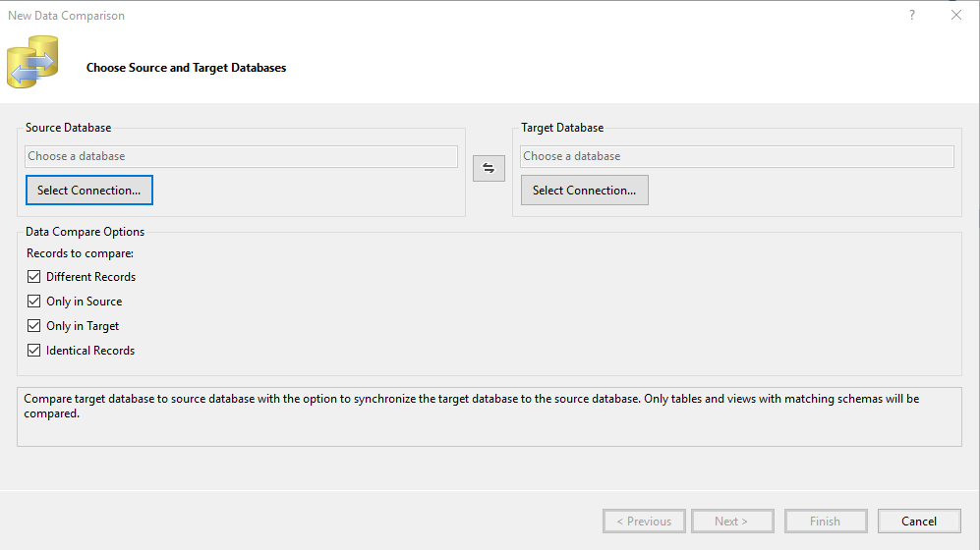
Task: Click the Previous wizard button
Action: coord(644,522)
